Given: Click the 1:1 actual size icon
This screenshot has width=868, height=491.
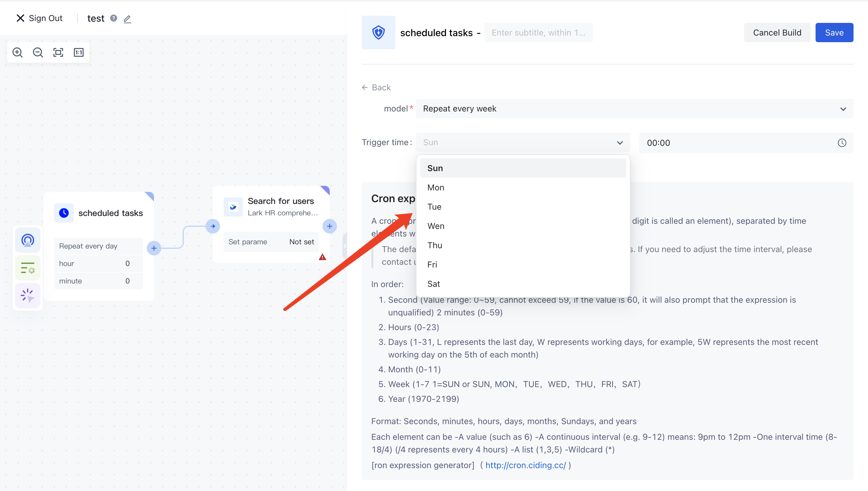Looking at the screenshot, I should (x=79, y=52).
